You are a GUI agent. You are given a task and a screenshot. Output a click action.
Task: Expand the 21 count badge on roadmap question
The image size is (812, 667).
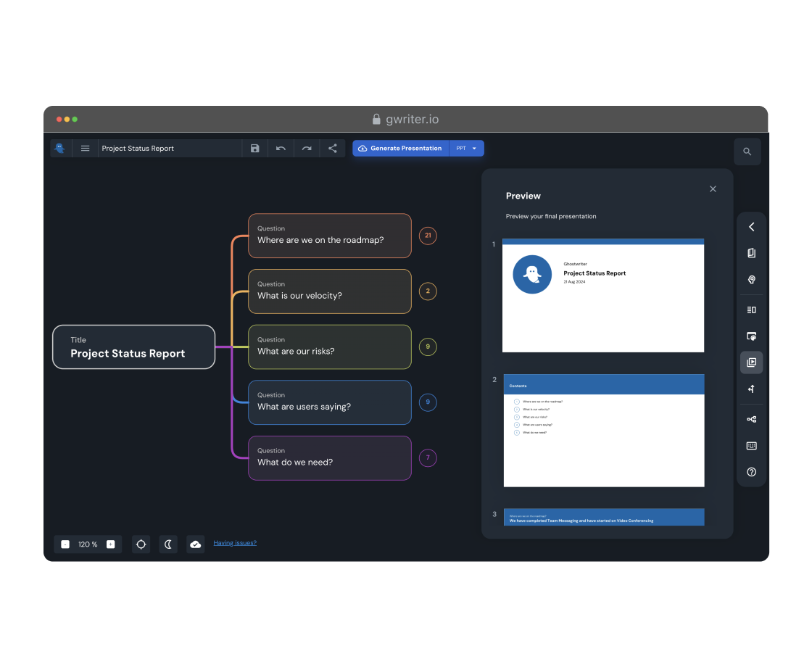click(x=428, y=236)
